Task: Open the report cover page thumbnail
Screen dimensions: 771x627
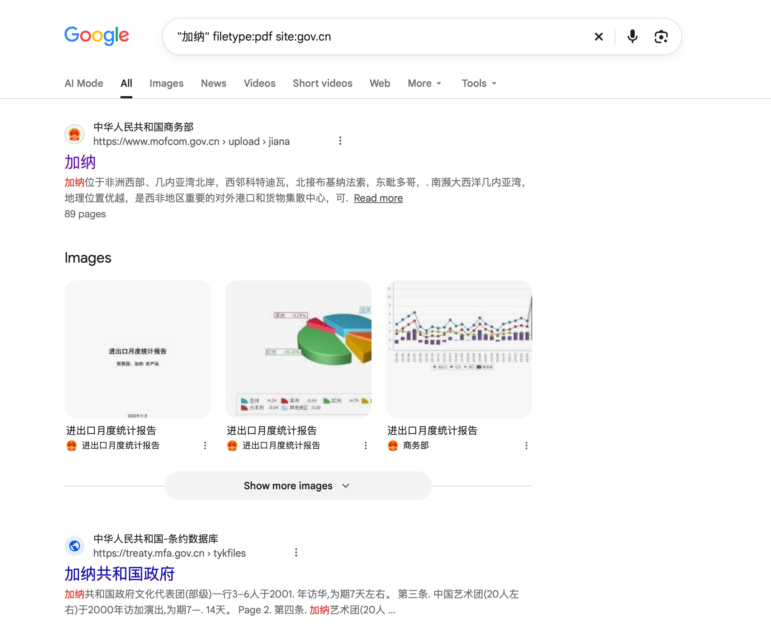Action: 138,349
